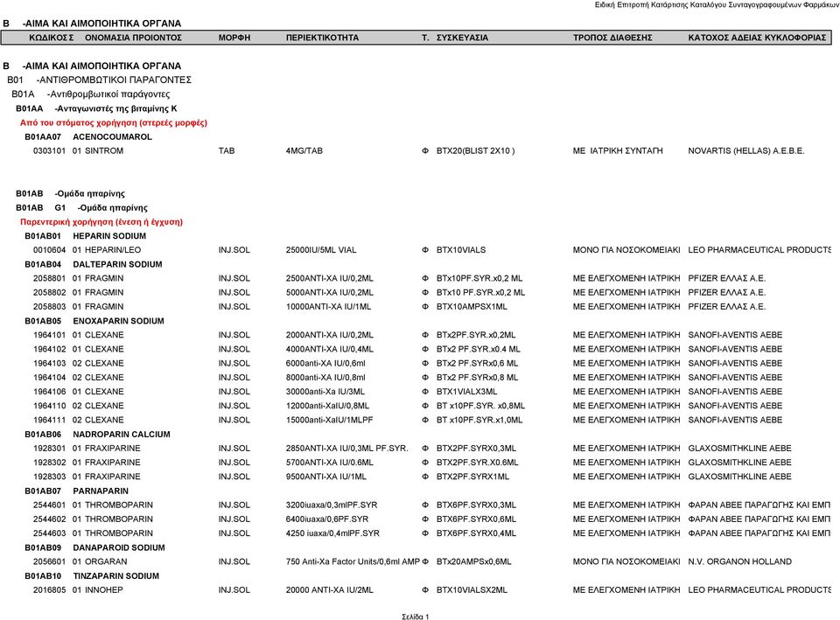Click the BTX10VIALS packaging value

[x=461, y=250]
